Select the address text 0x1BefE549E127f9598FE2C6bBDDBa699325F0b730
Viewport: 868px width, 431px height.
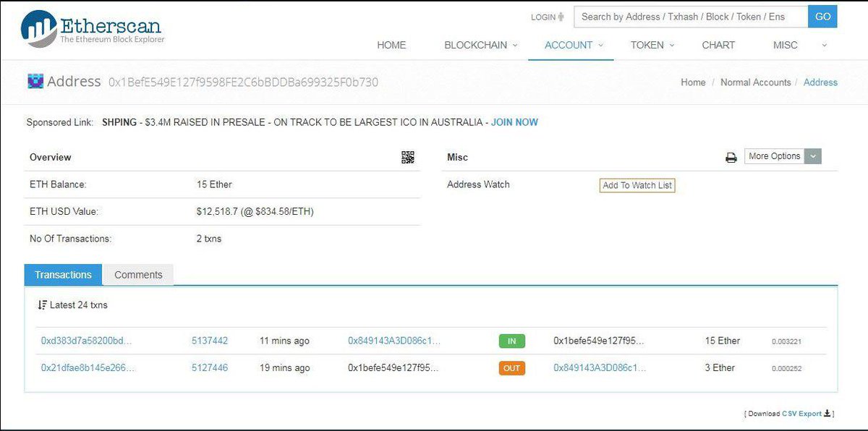pos(243,82)
